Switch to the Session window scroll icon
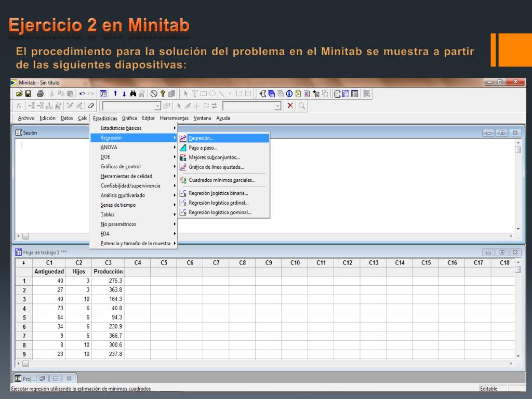 tap(337, 94)
